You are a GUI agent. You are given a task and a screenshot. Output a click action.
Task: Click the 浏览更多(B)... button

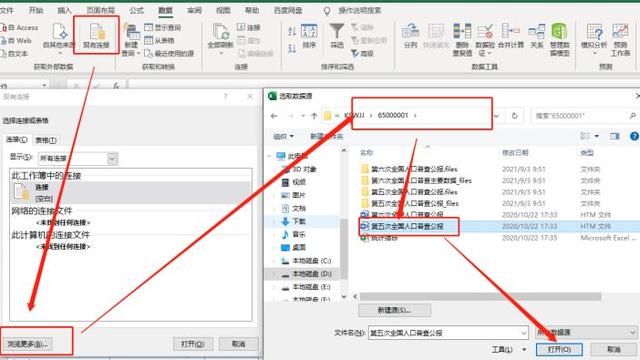(27, 344)
